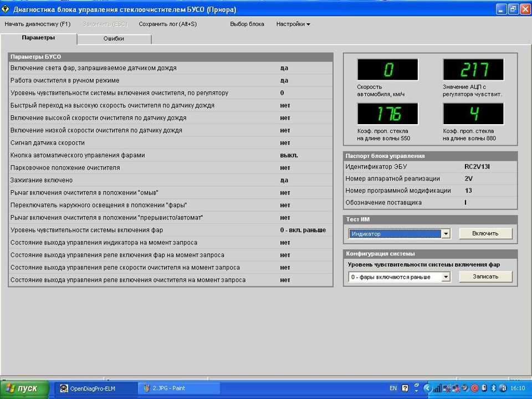
Task: Click 'Состояние выхода управления индикатора' row
Action: point(170,243)
